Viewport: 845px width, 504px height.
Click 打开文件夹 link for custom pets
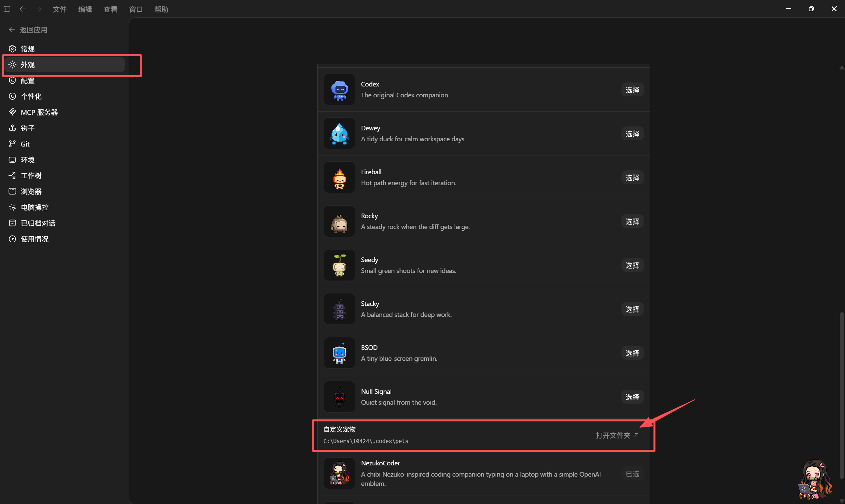pos(617,435)
